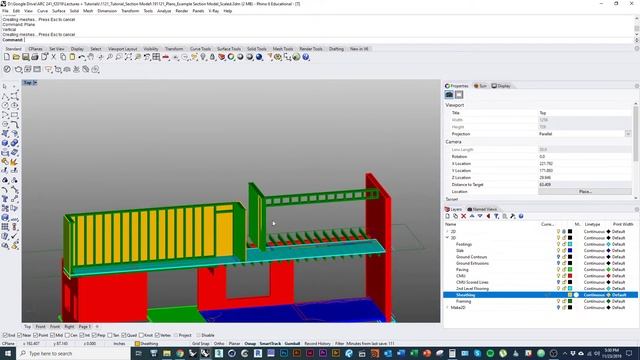Click the CMU layer red color swatch
Image resolution: width=640 pixels, height=360 pixels.
point(570,276)
